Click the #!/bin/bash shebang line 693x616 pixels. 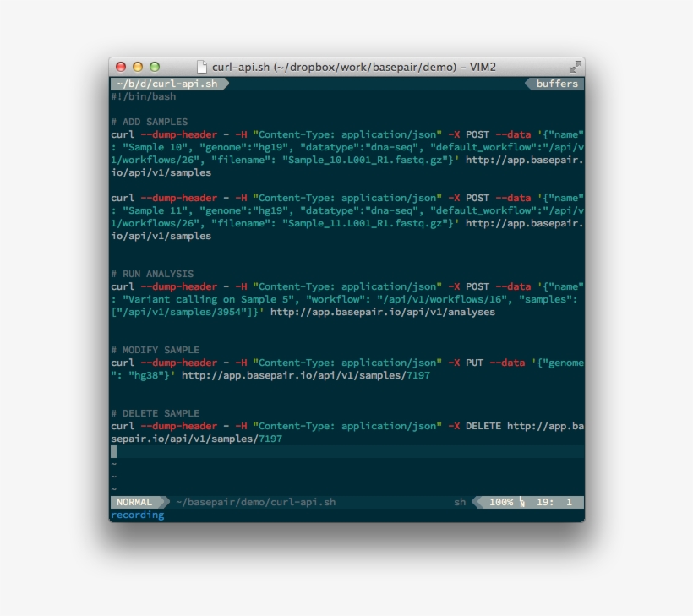pyautogui.click(x=144, y=95)
